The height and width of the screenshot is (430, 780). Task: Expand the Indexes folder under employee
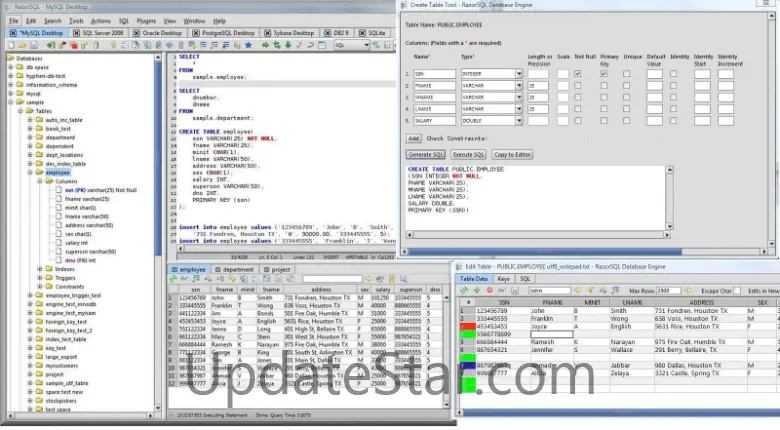click(x=40, y=269)
